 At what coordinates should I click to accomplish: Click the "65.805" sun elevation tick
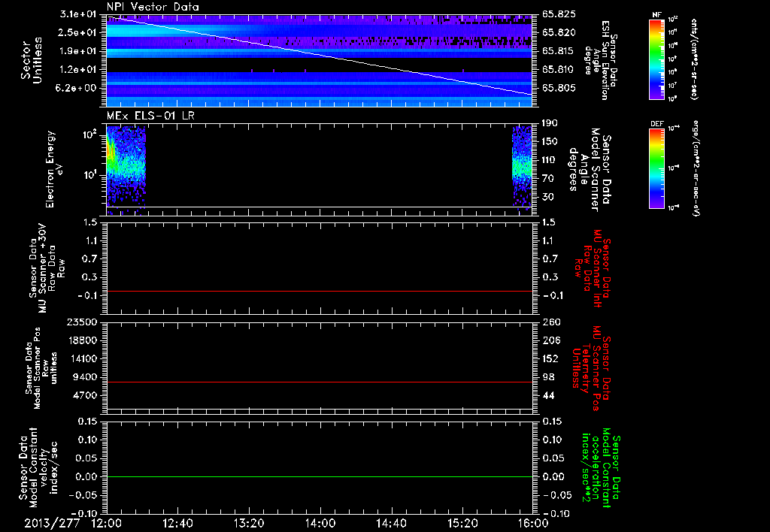(x=558, y=88)
